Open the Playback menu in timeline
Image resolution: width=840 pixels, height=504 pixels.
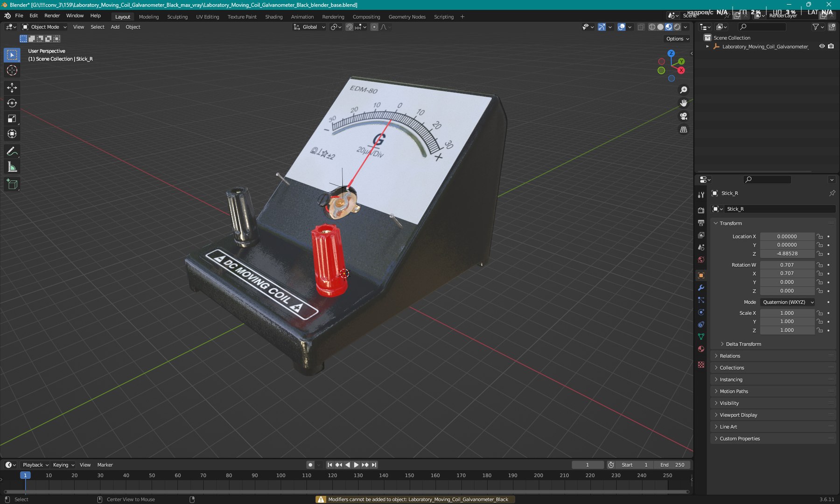pyautogui.click(x=35, y=465)
